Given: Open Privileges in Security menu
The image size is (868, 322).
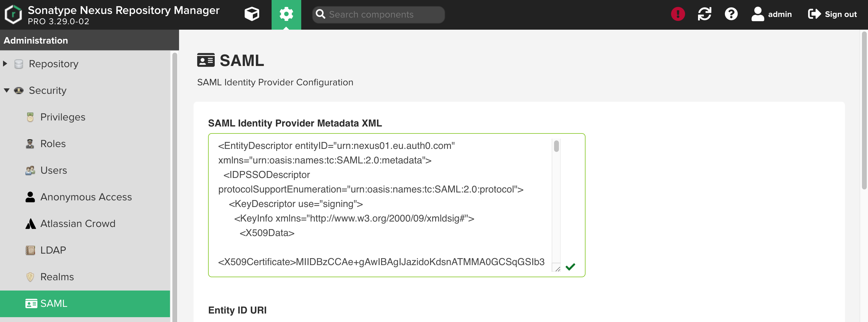Looking at the screenshot, I should [63, 117].
